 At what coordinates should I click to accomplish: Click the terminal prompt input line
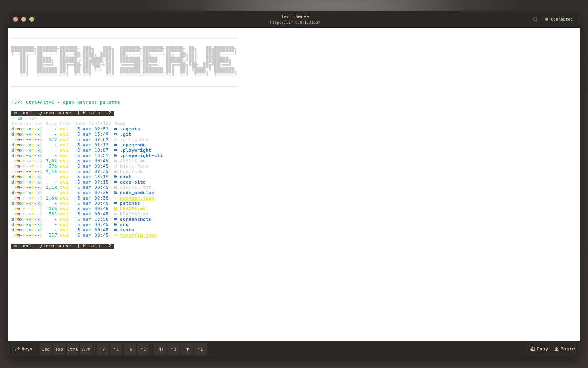click(x=41, y=251)
